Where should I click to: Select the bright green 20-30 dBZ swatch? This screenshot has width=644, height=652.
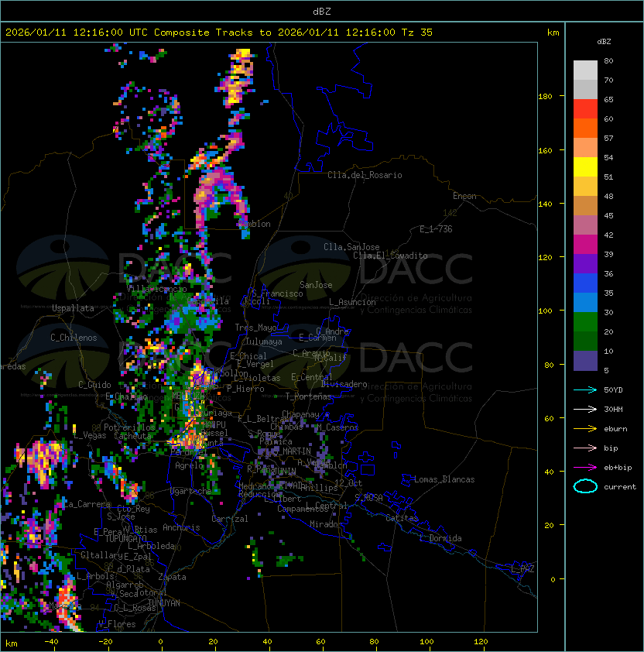coord(585,322)
